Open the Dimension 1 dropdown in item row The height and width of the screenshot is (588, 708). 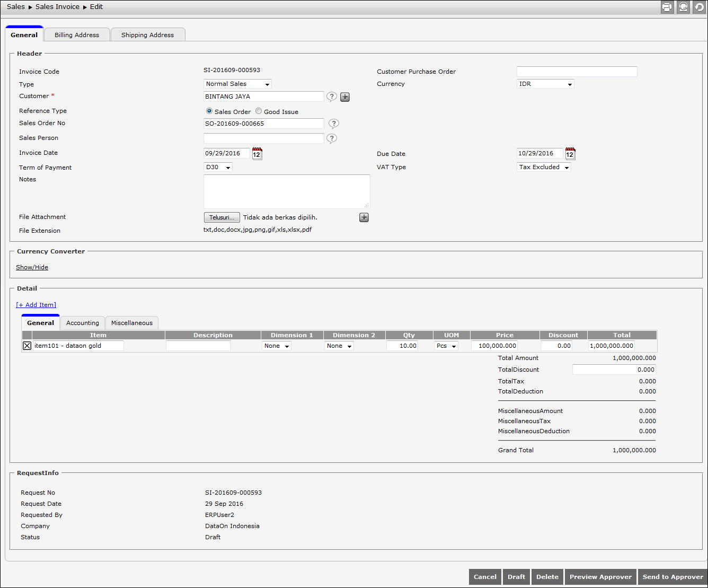277,346
